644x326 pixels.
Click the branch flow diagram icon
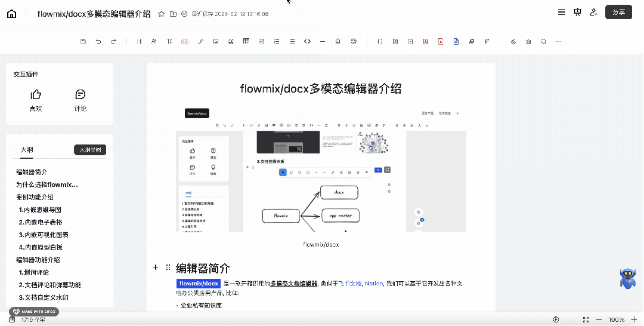point(487,42)
